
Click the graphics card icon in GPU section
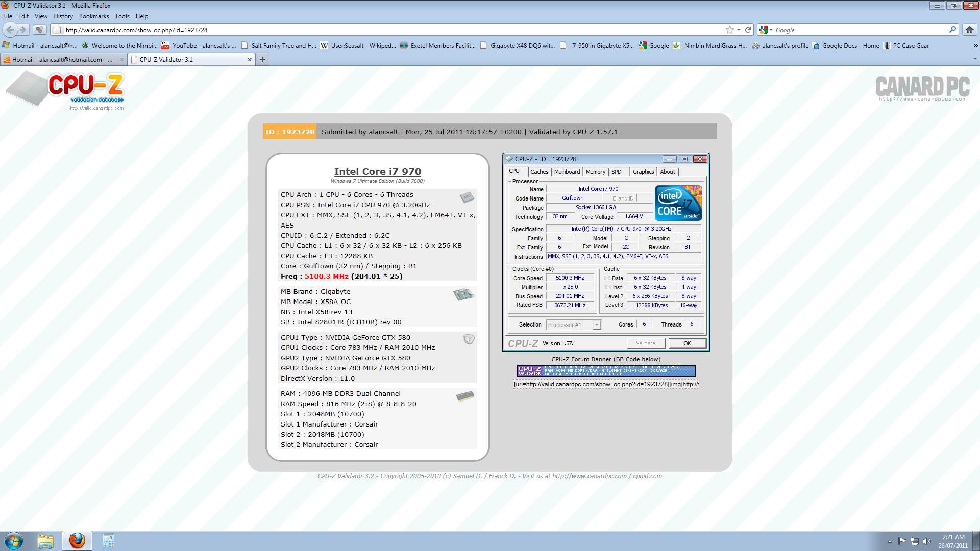(469, 339)
